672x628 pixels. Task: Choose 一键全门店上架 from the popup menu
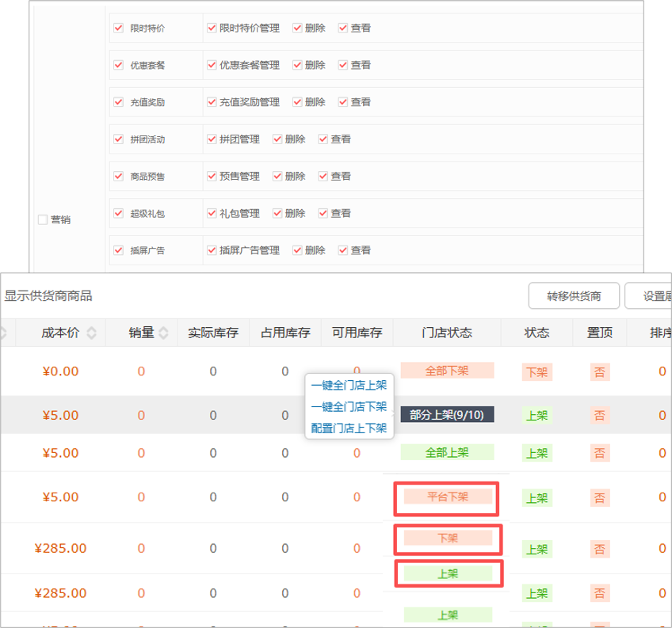[349, 387]
